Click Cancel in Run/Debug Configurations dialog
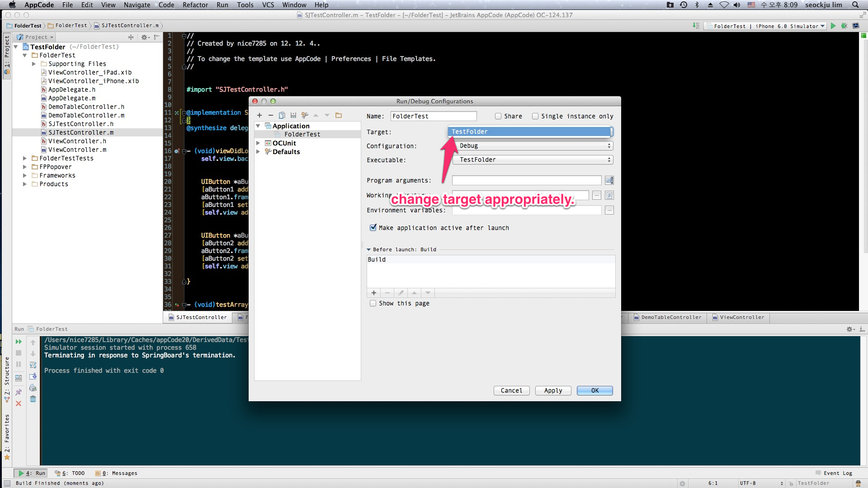 [511, 390]
